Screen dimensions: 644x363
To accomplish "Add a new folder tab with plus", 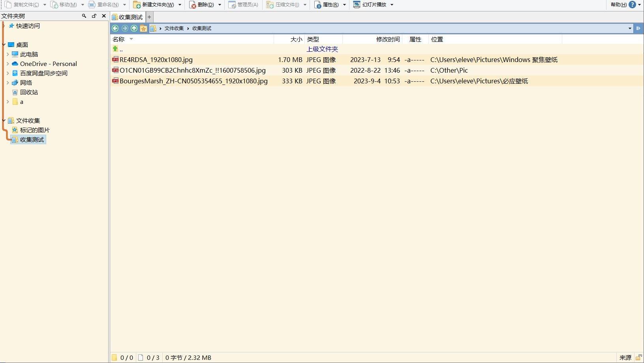I will click(149, 17).
